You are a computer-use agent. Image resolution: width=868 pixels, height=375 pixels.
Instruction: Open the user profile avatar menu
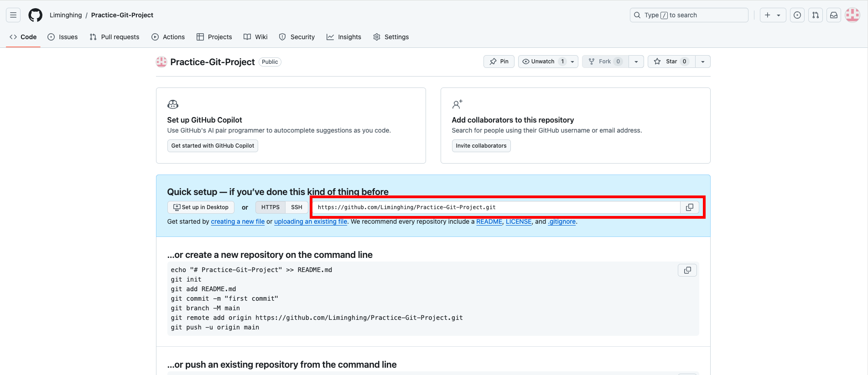click(852, 15)
